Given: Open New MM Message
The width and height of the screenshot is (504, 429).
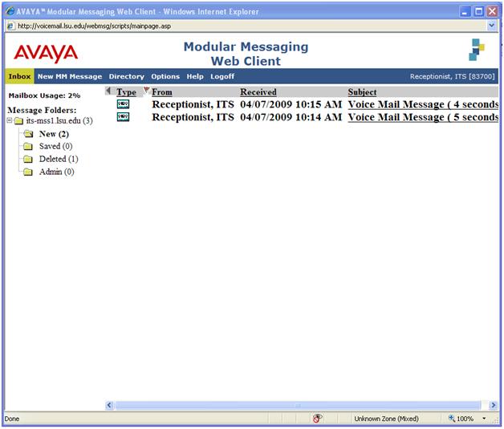Looking at the screenshot, I should [70, 76].
